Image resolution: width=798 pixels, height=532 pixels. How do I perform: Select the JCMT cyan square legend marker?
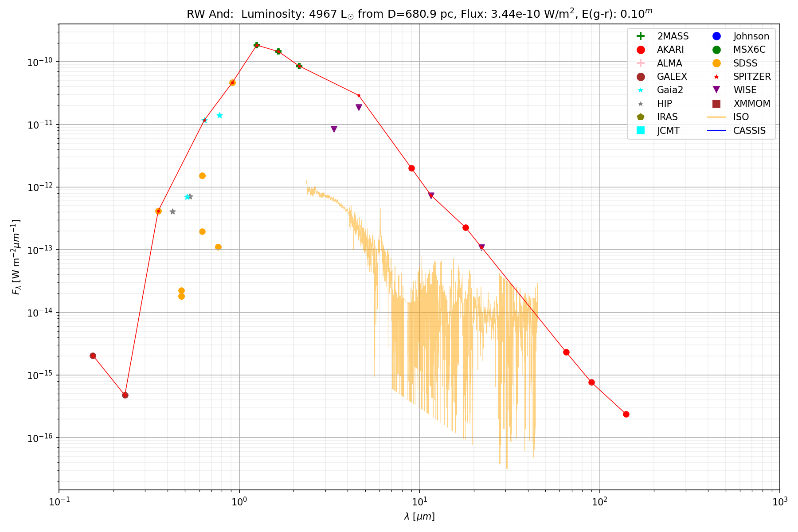pyautogui.click(x=640, y=130)
